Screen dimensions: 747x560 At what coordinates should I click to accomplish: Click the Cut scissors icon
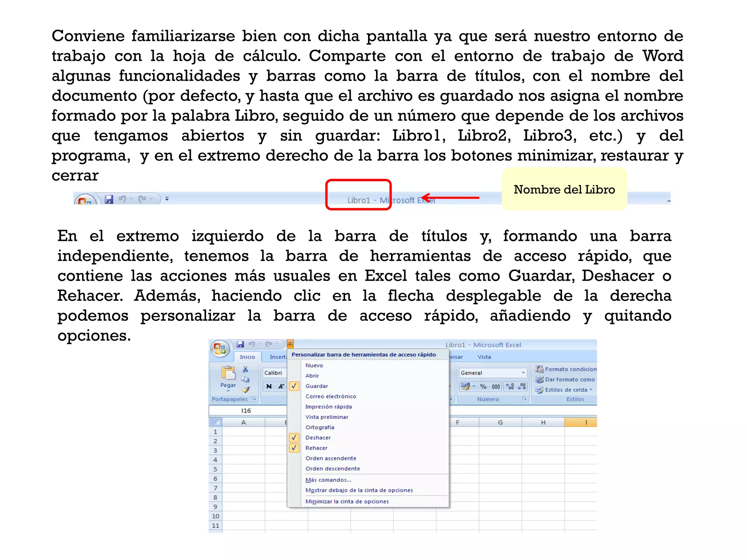pos(245,370)
